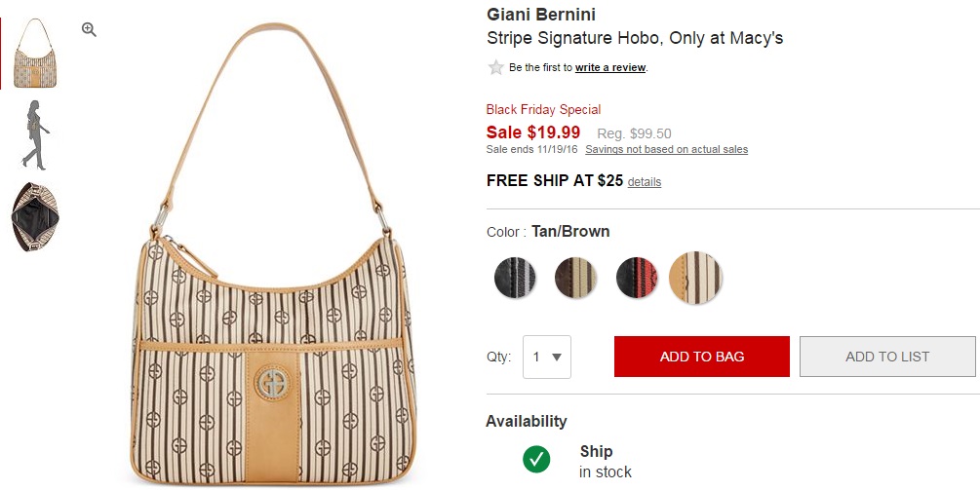Screen dimensions: 980x490
Task: Click the magnifier zoom icon above the handbag
Action: tap(89, 30)
